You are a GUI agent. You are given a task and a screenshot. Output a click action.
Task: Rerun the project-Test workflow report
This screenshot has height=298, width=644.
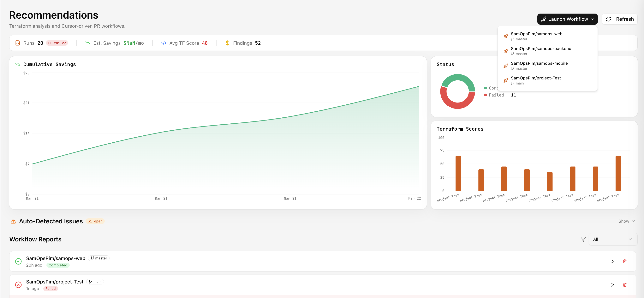tap(612, 285)
